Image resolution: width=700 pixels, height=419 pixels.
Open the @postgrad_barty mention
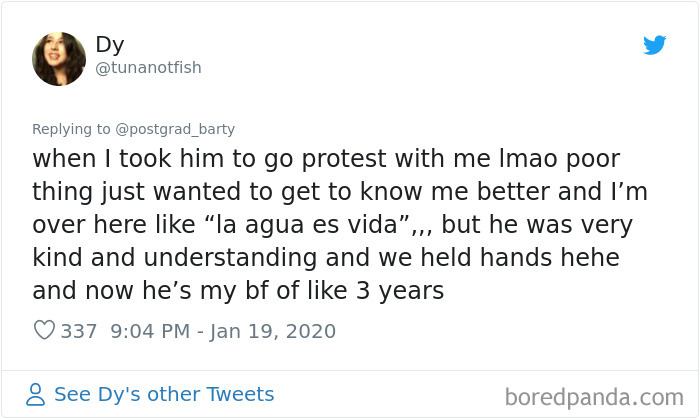tap(175, 129)
